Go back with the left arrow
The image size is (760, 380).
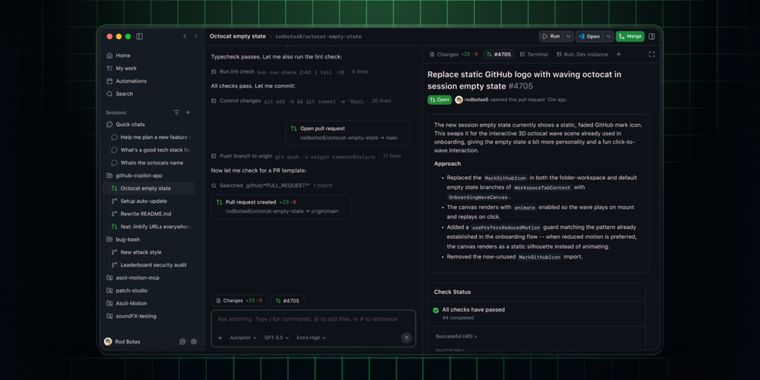[184, 36]
